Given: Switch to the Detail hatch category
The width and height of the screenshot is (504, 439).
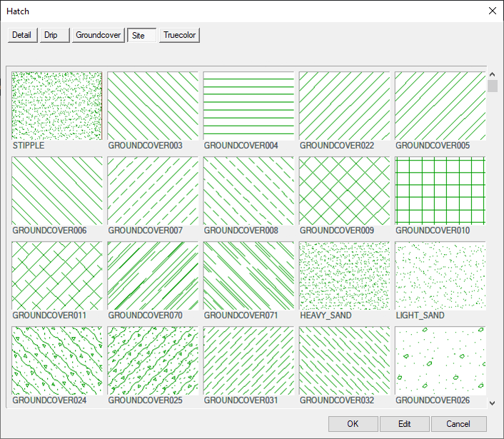Looking at the screenshot, I should point(23,35).
